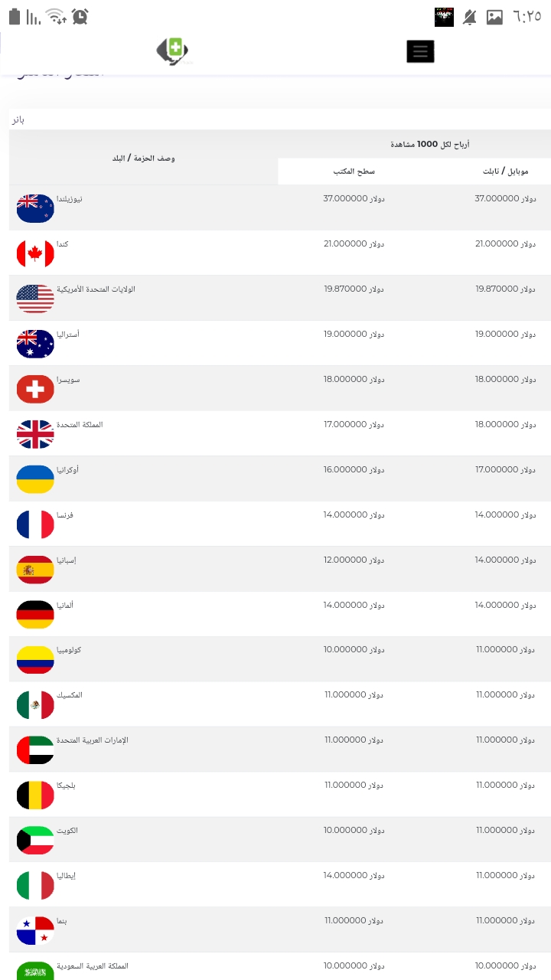Select the Canada flag icon
The image size is (551, 980).
point(35,253)
